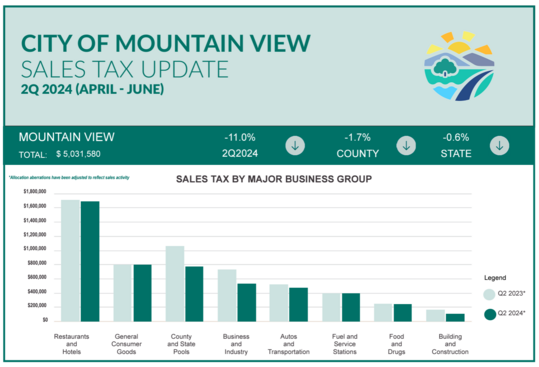The height and width of the screenshot is (367, 539).
Task: Select the Q2 2024 legend swatch
Action: (490, 314)
